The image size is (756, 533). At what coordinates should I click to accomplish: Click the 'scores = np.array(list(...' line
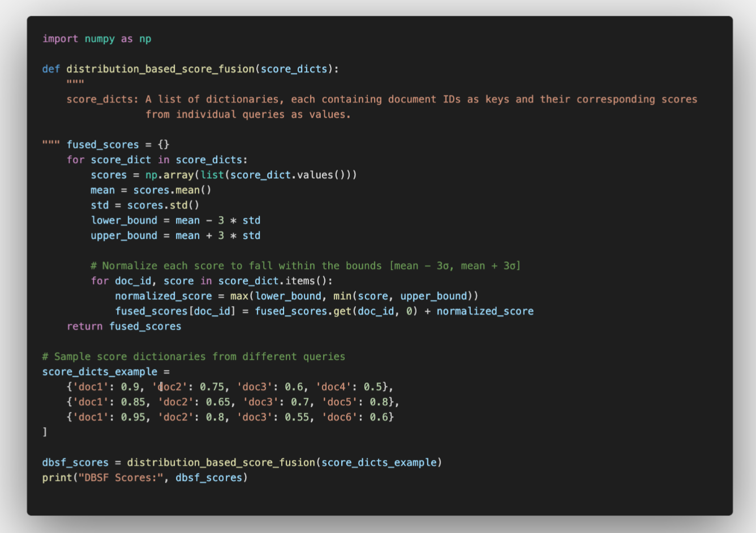pos(224,175)
